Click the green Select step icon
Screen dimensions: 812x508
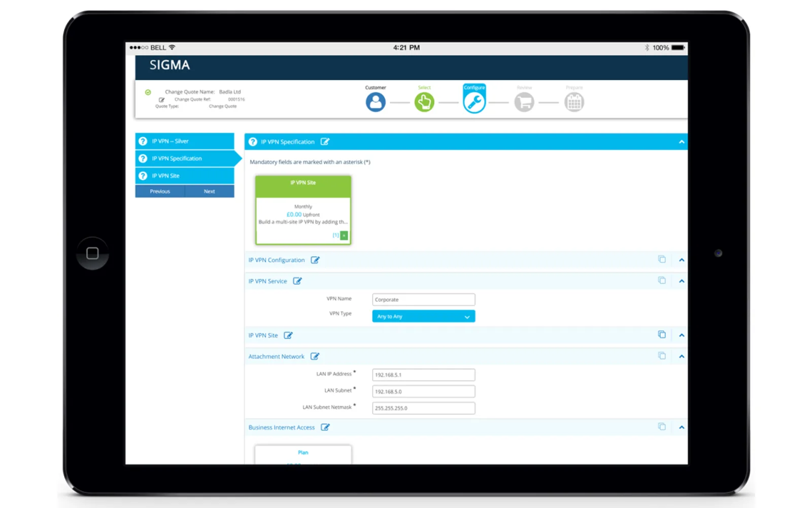coord(424,102)
